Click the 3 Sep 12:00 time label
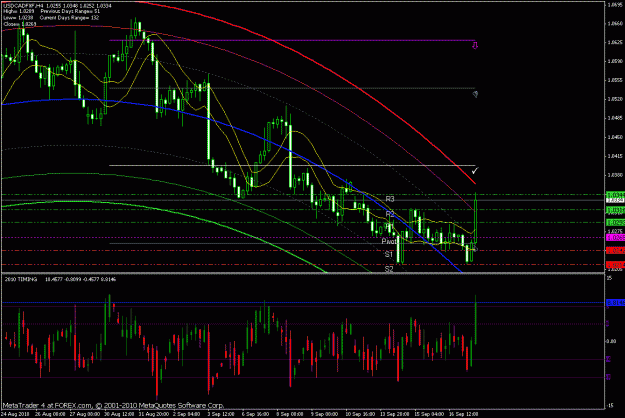 point(223,414)
